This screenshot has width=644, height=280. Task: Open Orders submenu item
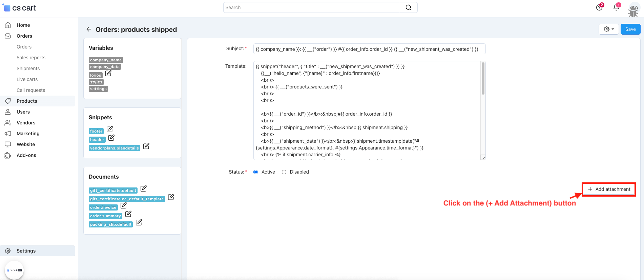point(24,47)
